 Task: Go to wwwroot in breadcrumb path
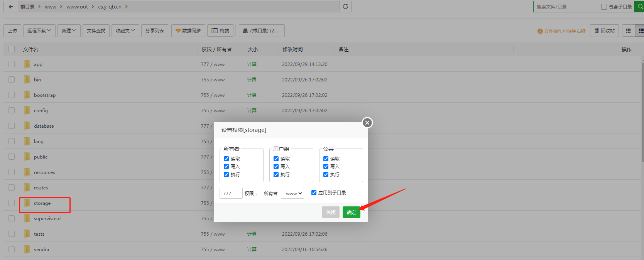point(77,7)
